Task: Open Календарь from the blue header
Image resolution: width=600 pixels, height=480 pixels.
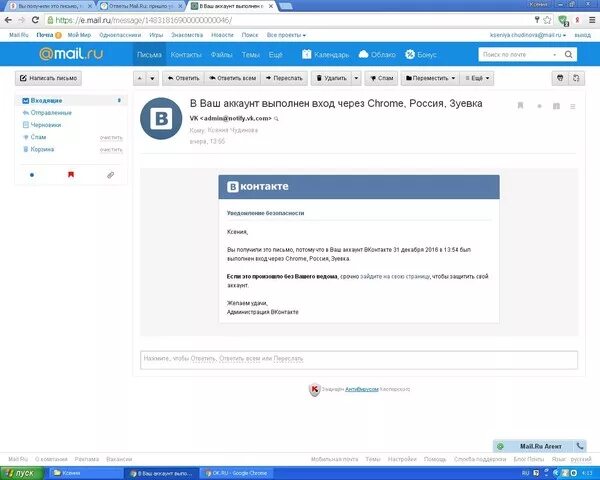Action: (x=326, y=55)
